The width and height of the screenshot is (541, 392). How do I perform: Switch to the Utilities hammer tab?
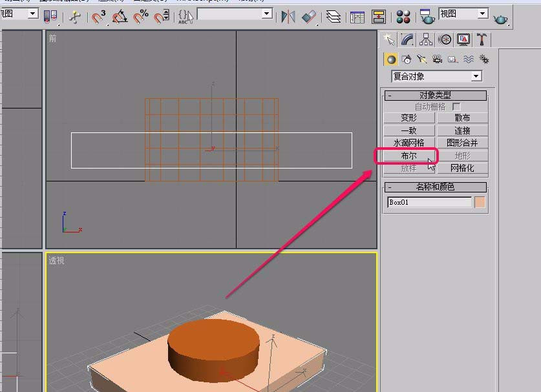point(482,39)
